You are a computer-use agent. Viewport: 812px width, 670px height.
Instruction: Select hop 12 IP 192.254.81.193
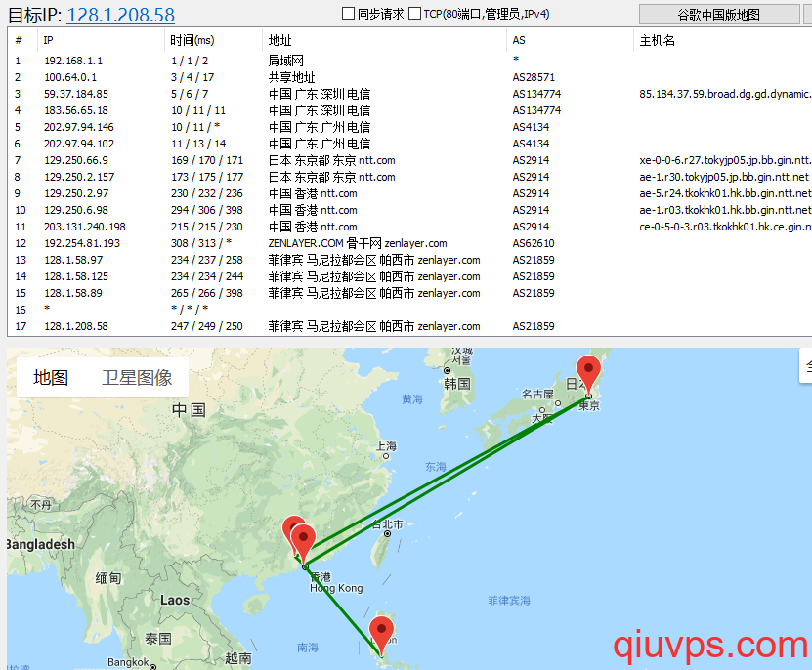(82, 243)
